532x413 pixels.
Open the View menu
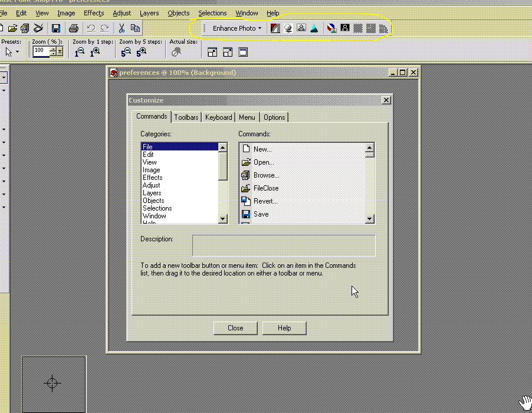tap(42, 13)
